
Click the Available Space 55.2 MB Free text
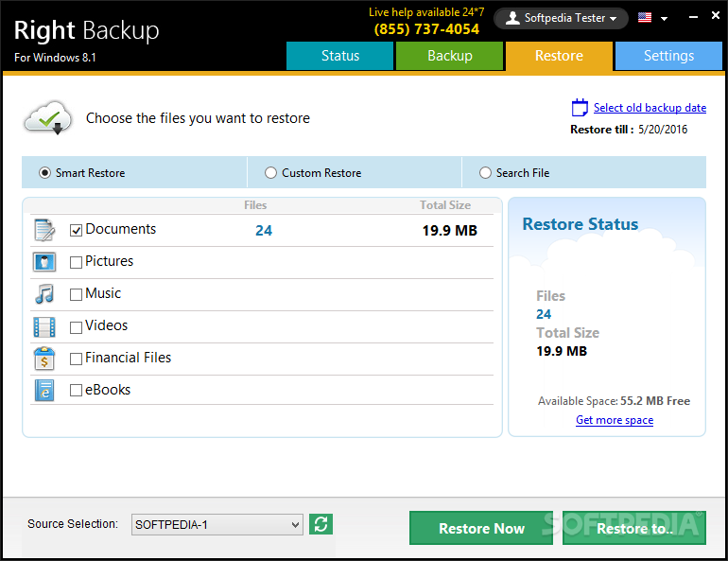(614, 401)
